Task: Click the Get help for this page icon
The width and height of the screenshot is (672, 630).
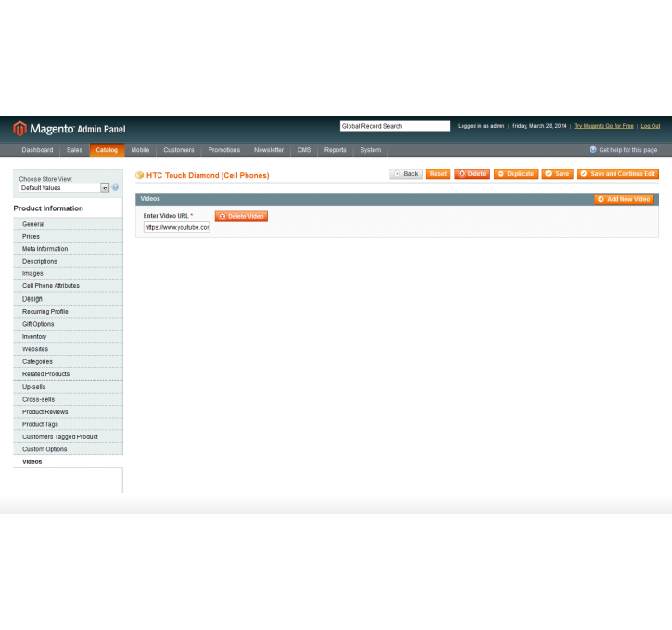Action: click(593, 149)
